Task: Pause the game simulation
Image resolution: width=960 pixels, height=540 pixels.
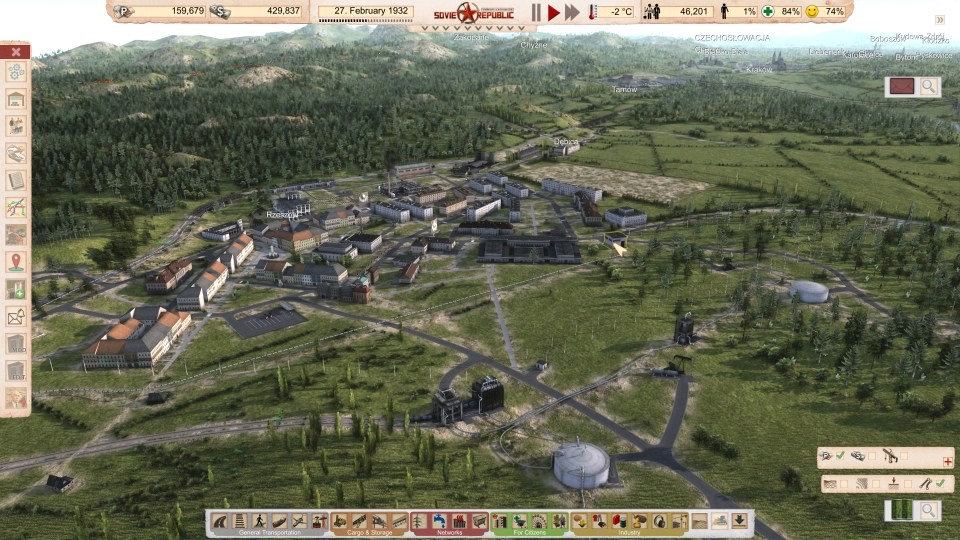Action: tap(536, 12)
